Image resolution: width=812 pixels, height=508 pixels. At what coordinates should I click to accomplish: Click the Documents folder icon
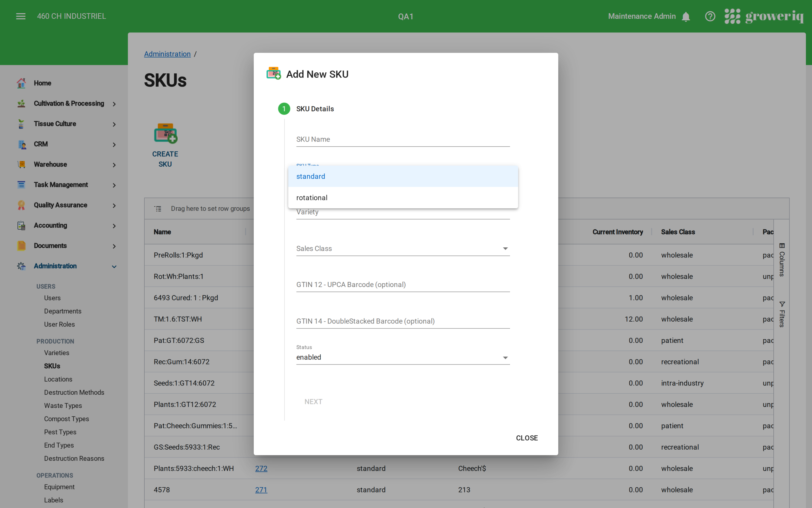pos(21,246)
